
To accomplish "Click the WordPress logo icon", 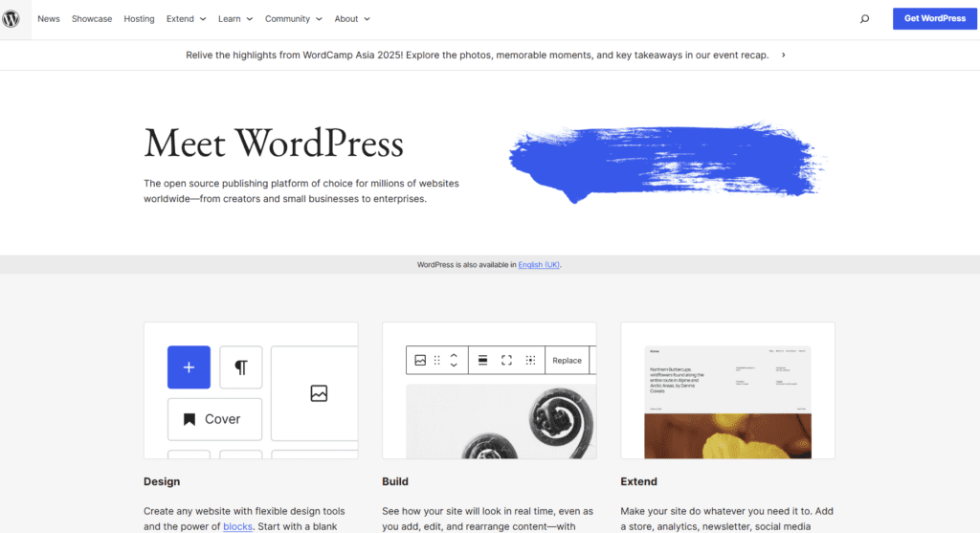I will 11,19.
